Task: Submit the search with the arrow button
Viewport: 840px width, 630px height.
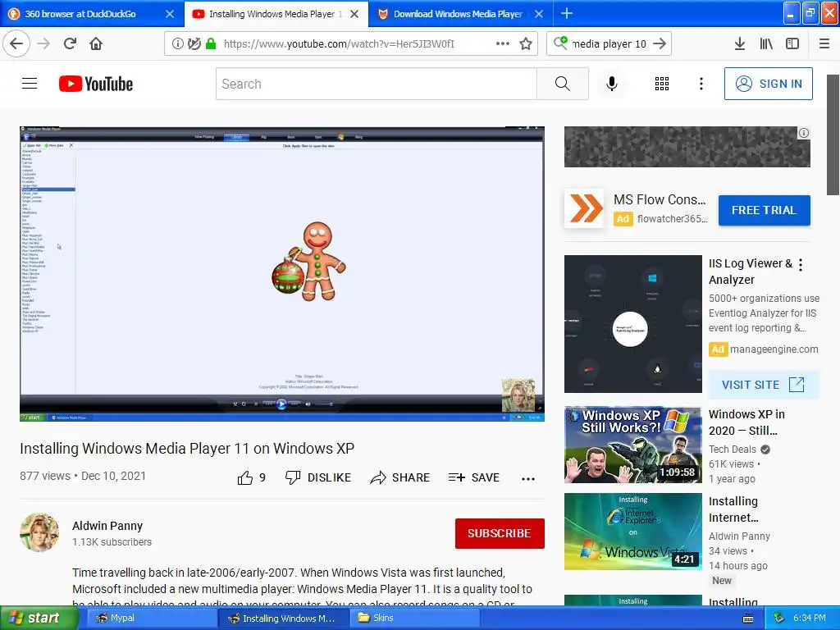Action: [660, 43]
